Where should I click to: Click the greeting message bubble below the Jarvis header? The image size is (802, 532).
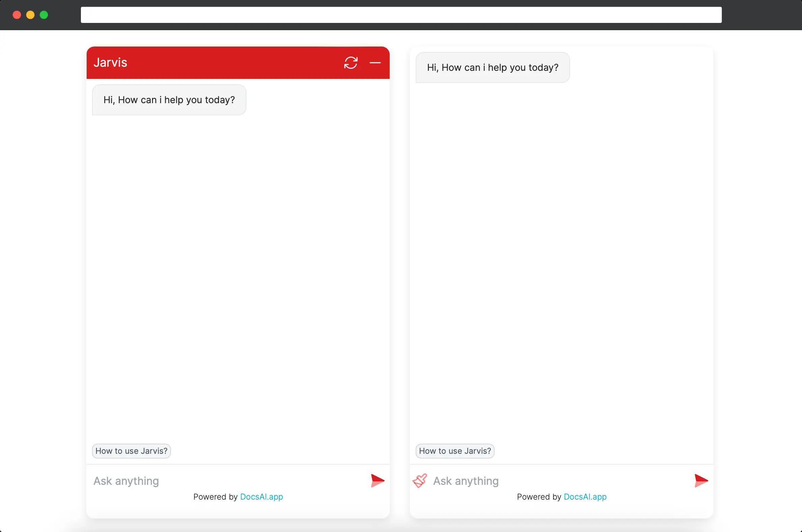[x=169, y=100]
